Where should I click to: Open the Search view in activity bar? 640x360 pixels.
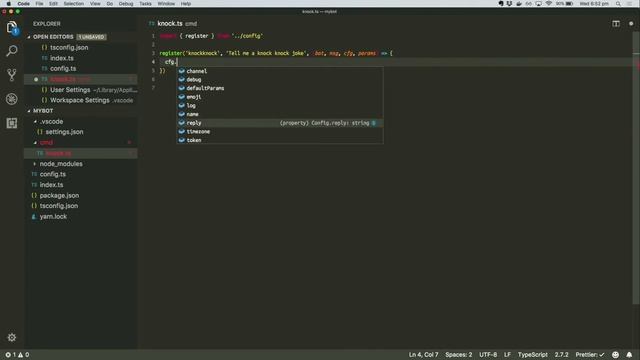[x=12, y=51]
